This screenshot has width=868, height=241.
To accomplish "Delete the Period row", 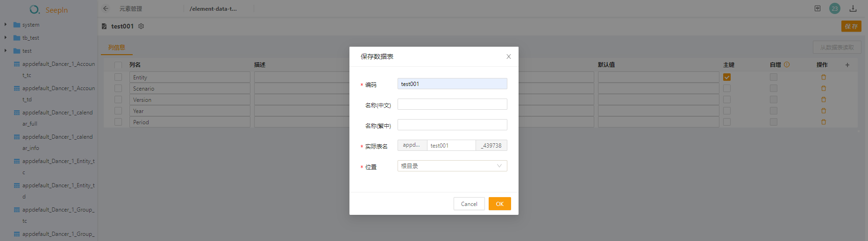I will (824, 122).
